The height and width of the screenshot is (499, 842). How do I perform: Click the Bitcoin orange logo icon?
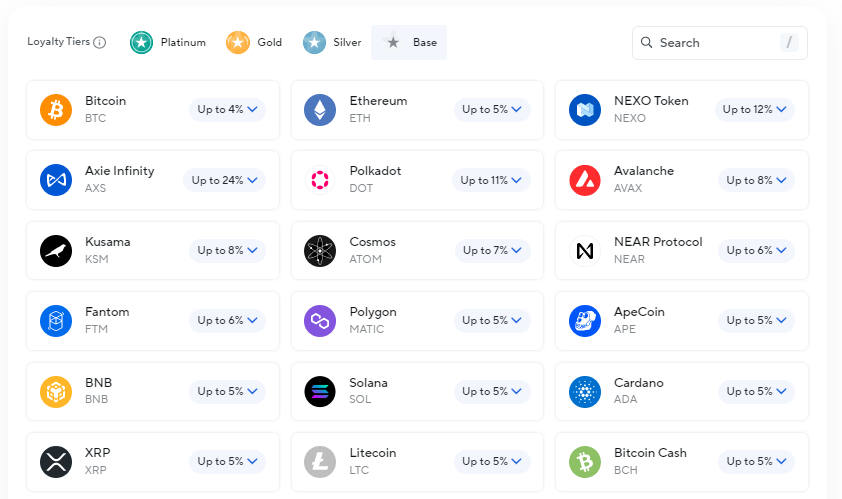[x=56, y=110]
